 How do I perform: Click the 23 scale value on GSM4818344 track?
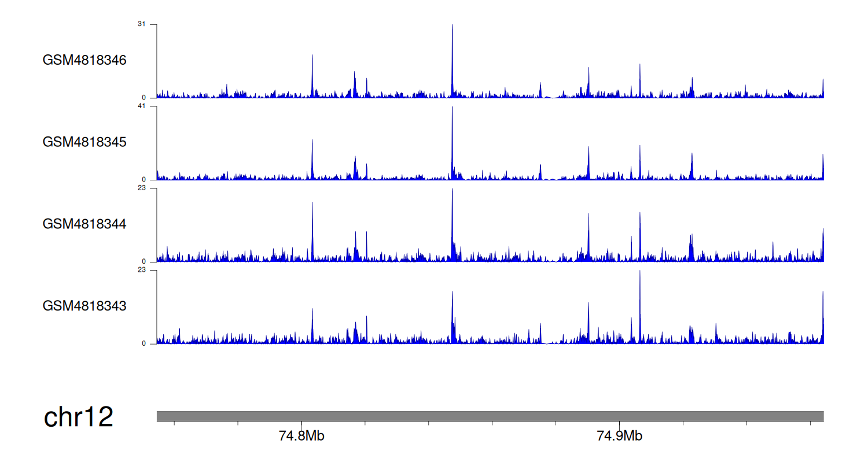coord(142,188)
